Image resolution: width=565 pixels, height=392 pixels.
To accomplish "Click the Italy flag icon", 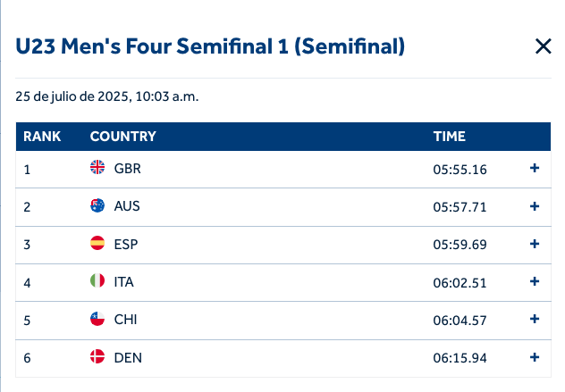I will [x=97, y=281].
